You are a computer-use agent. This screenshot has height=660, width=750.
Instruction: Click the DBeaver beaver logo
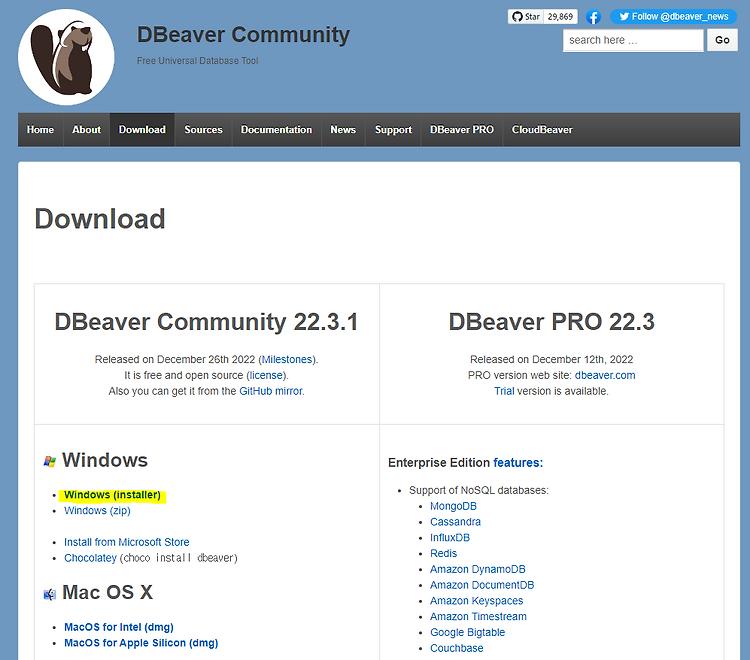66,57
